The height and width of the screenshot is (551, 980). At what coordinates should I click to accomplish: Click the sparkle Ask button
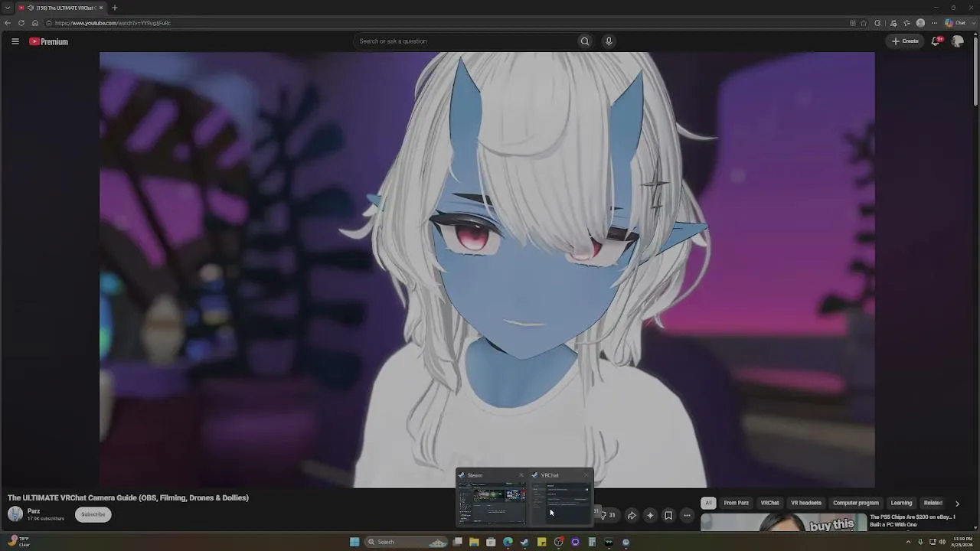(x=650, y=515)
